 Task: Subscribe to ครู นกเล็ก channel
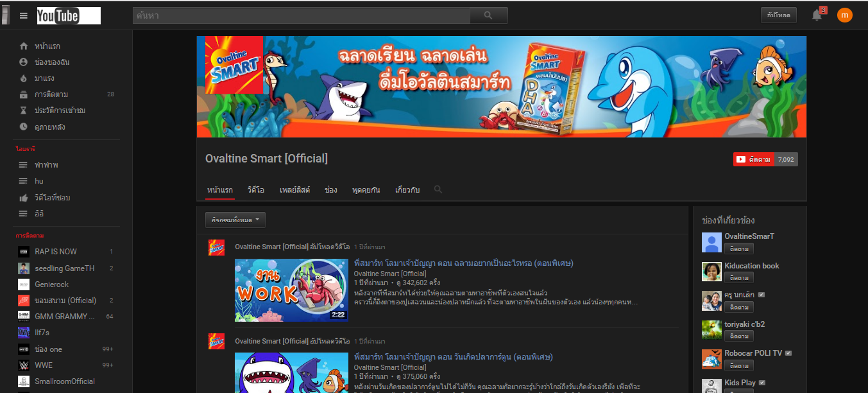(x=739, y=307)
